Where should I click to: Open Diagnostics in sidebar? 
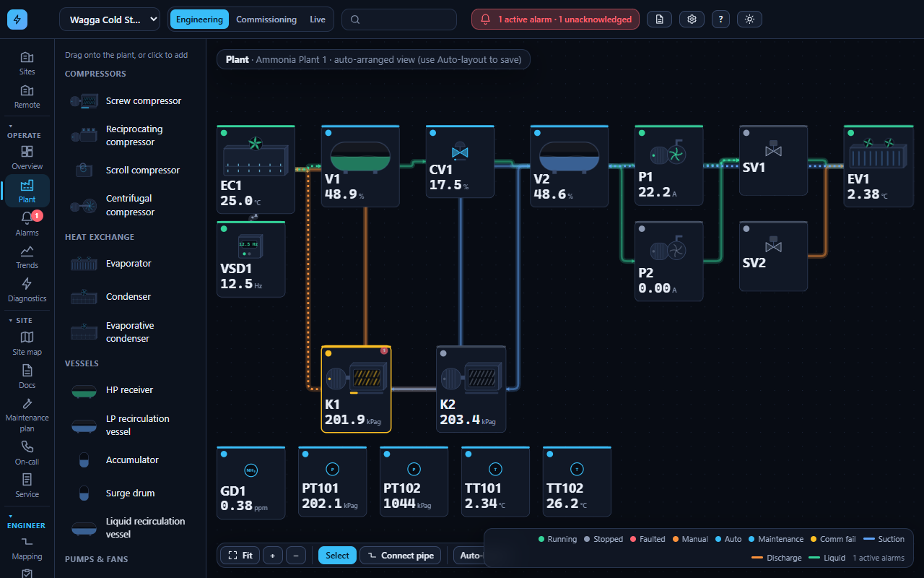click(27, 290)
